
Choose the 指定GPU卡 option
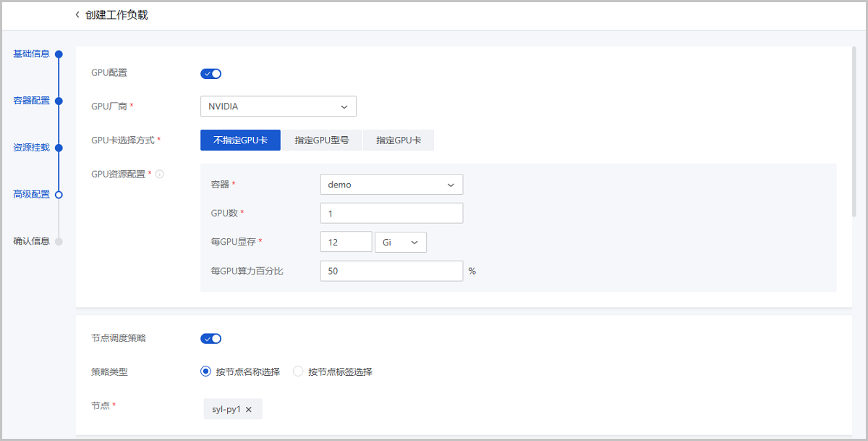[x=399, y=140]
